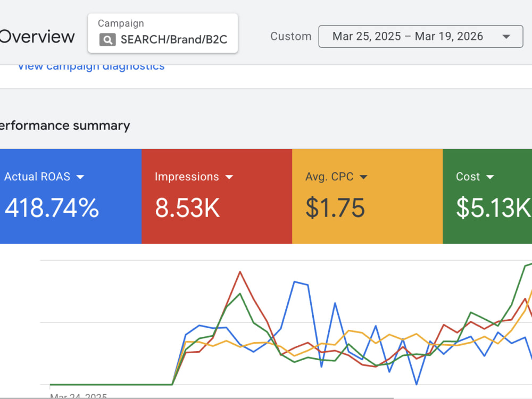532x399 pixels.
Task: Toggle the green Cost scorecard
Action: [487, 196]
